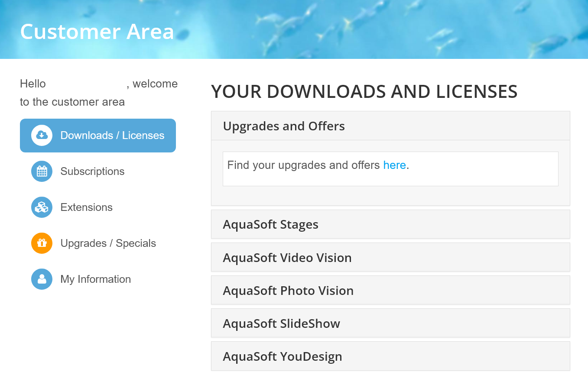Open Subscriptions via the calendar icon

(x=41, y=171)
